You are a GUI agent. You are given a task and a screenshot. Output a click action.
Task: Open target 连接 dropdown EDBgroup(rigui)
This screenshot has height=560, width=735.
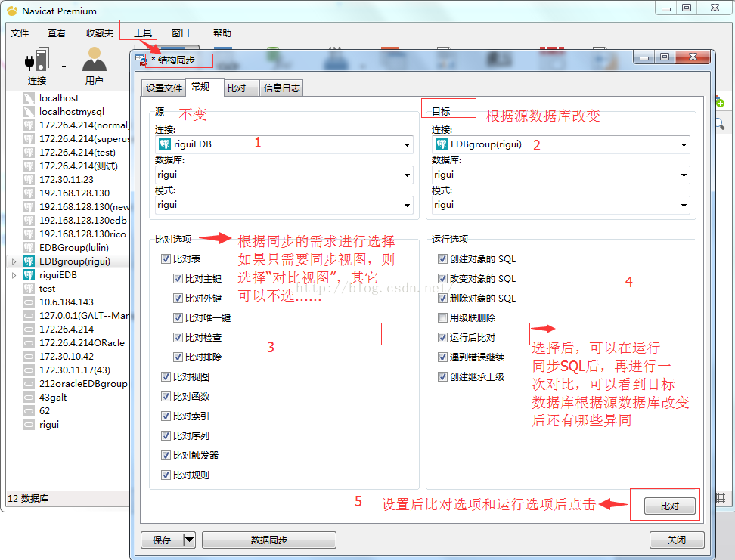pyautogui.click(x=684, y=145)
